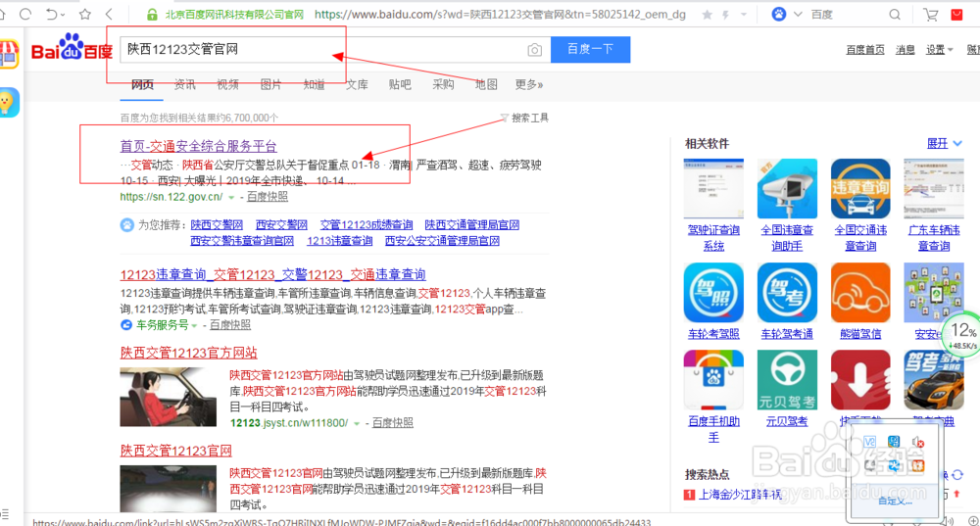The width and height of the screenshot is (980, 526).
Task: Click 自定义... in the tray popup
Action: tap(895, 501)
